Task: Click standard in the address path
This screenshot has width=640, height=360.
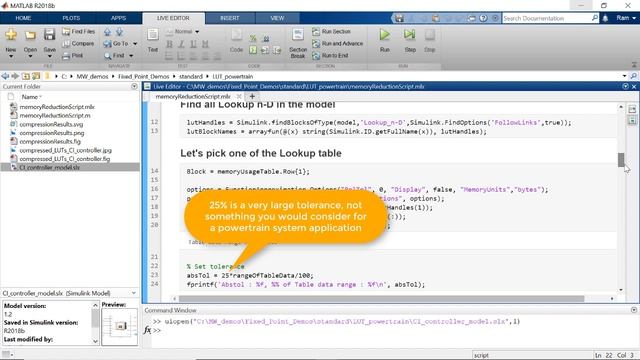Action: pyautogui.click(x=191, y=76)
